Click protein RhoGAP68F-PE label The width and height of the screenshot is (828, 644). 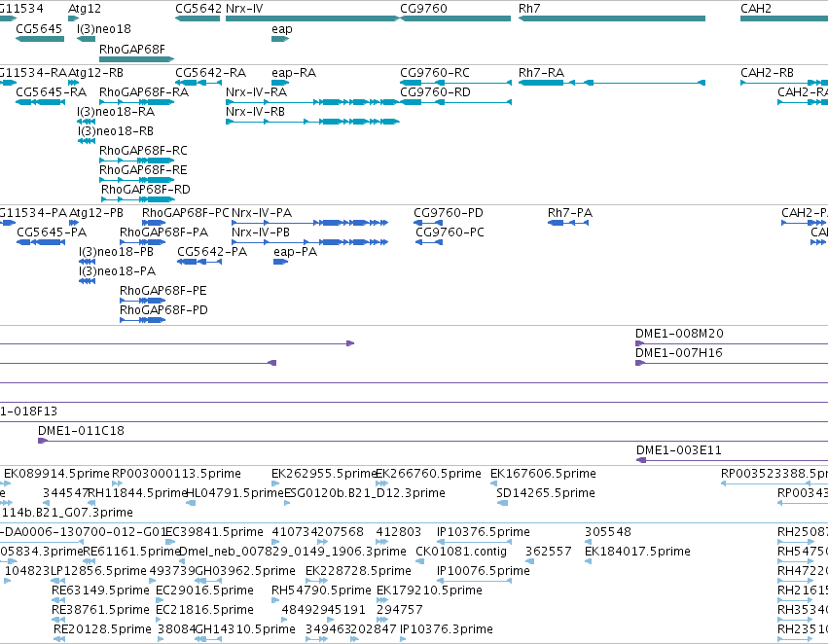(x=163, y=290)
